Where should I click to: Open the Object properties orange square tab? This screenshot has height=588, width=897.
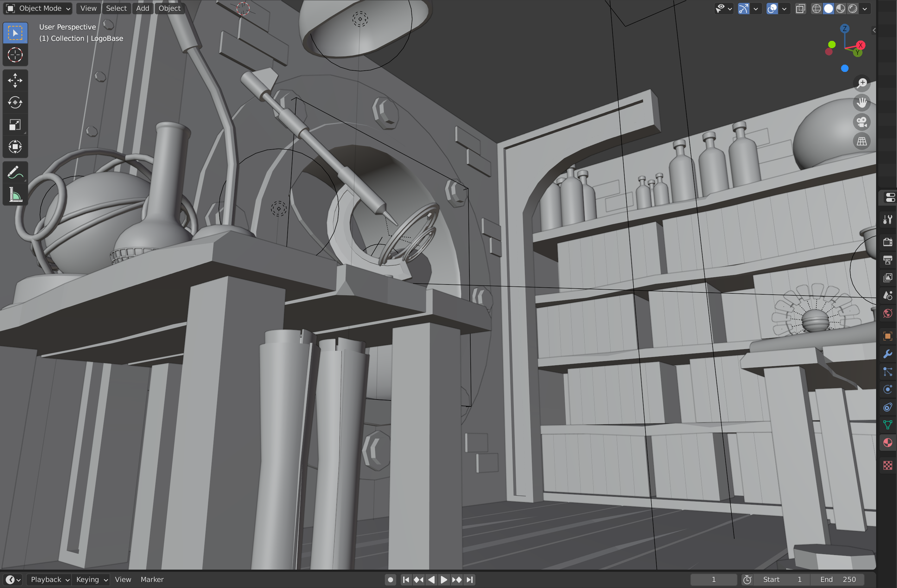pos(887,336)
